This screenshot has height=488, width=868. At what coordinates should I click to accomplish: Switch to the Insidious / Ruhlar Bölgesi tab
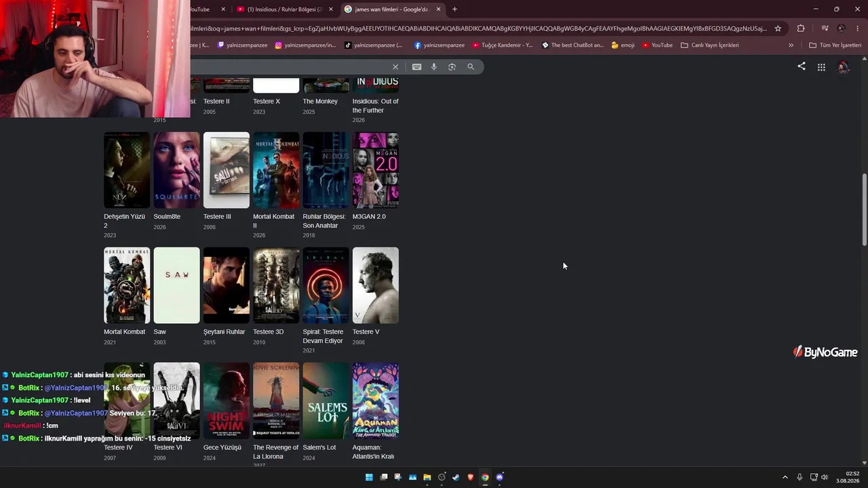(284, 9)
